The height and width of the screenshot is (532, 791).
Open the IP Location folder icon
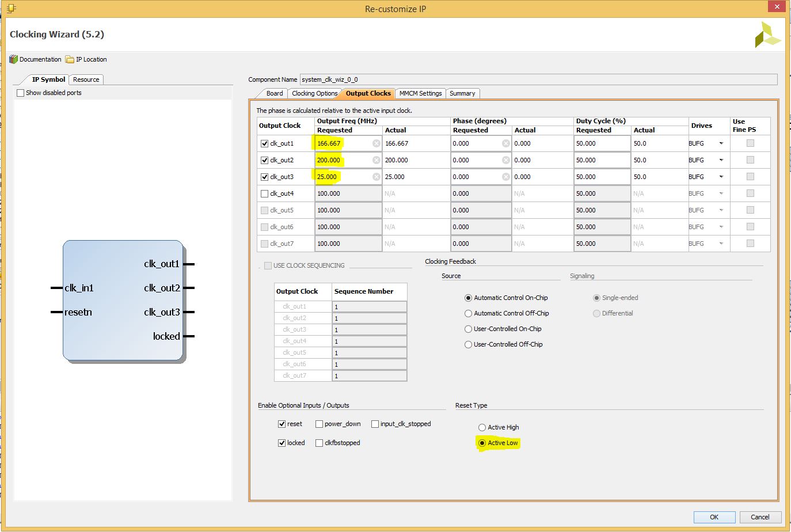tap(70, 59)
